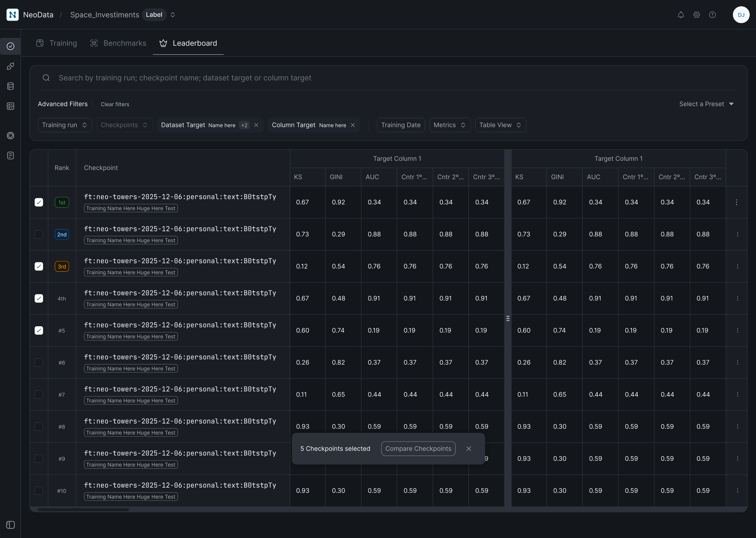The height and width of the screenshot is (538, 756).
Task: Open settings via the gear icon
Action: pos(696,15)
